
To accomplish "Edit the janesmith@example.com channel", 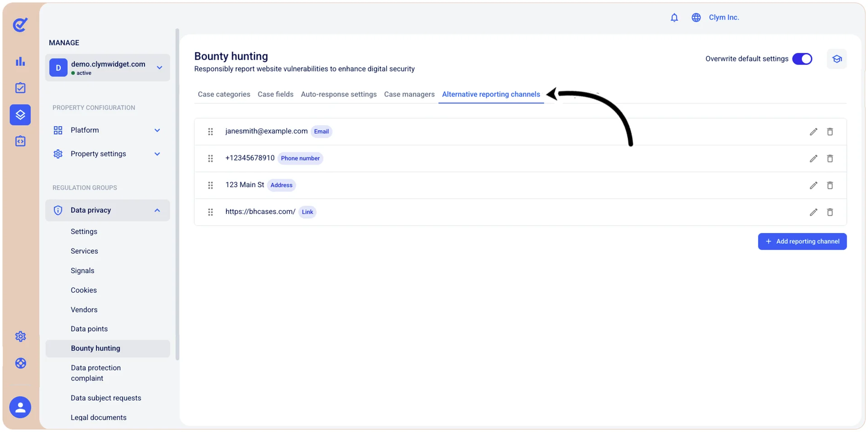I will click(x=814, y=132).
